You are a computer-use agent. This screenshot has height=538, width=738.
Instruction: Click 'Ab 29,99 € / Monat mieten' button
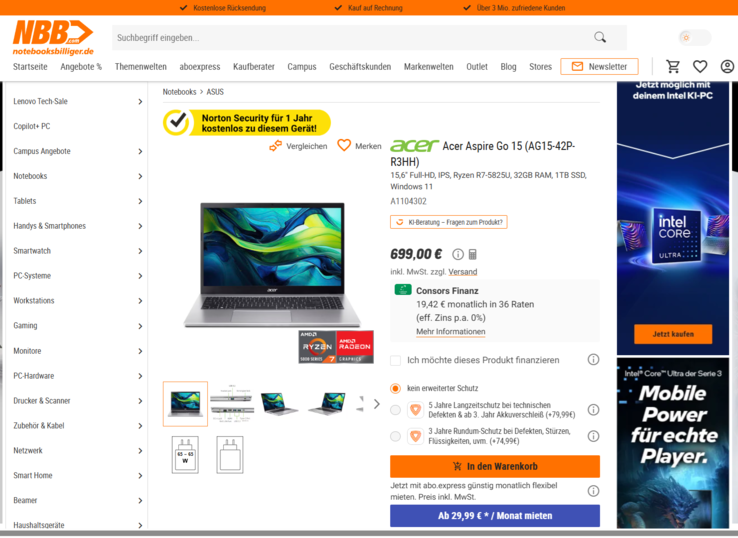click(x=495, y=516)
